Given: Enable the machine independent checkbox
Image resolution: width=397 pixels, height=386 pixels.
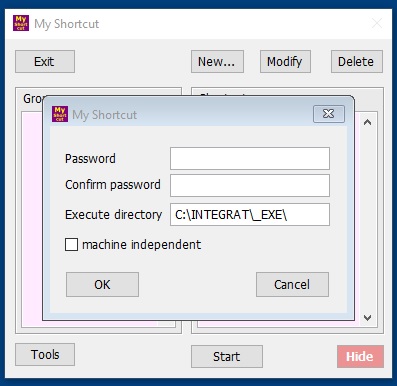Looking at the screenshot, I should [71, 244].
